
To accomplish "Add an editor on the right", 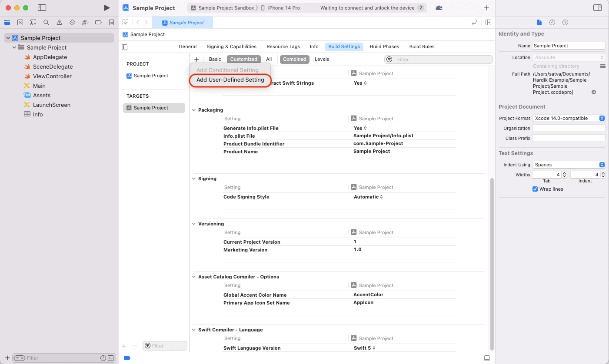I will [488, 22].
